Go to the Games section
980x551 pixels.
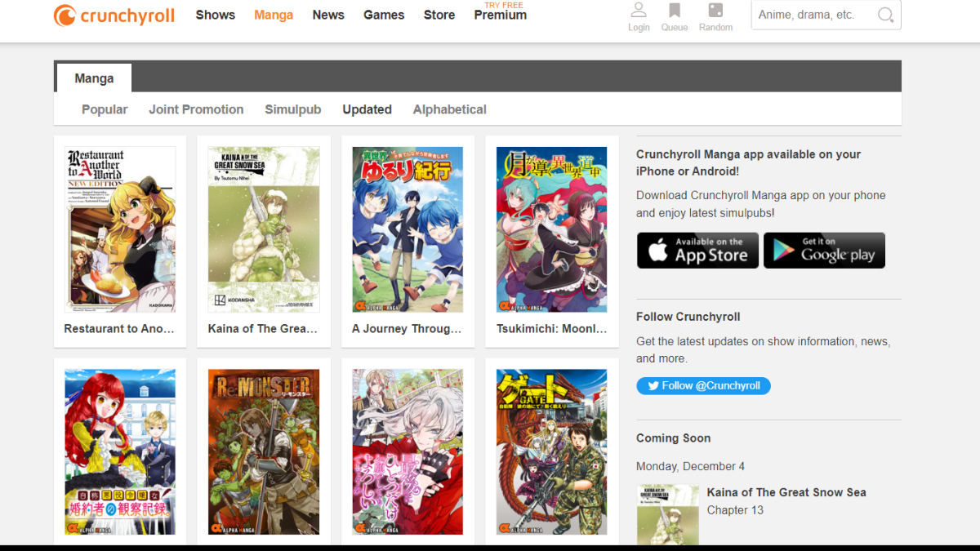click(383, 15)
